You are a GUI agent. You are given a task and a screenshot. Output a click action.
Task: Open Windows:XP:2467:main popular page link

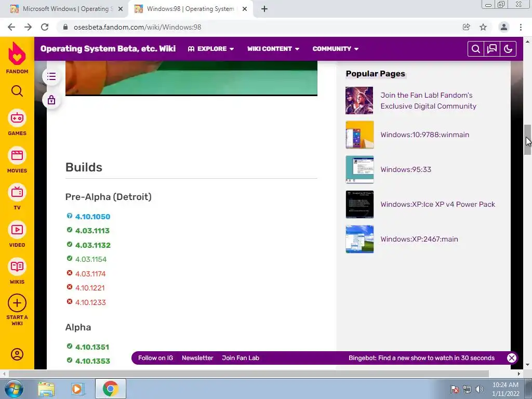pos(419,239)
